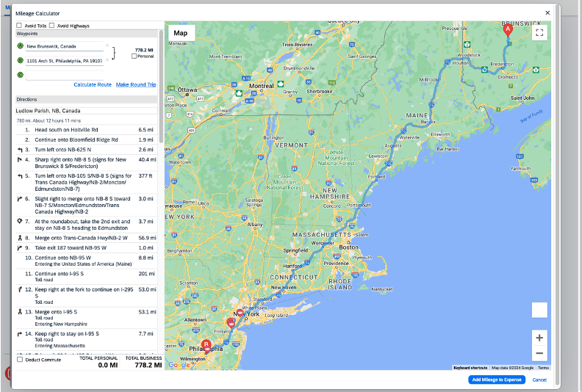Click Montreal label on the map
This screenshot has width=582, height=392.
pos(262,86)
